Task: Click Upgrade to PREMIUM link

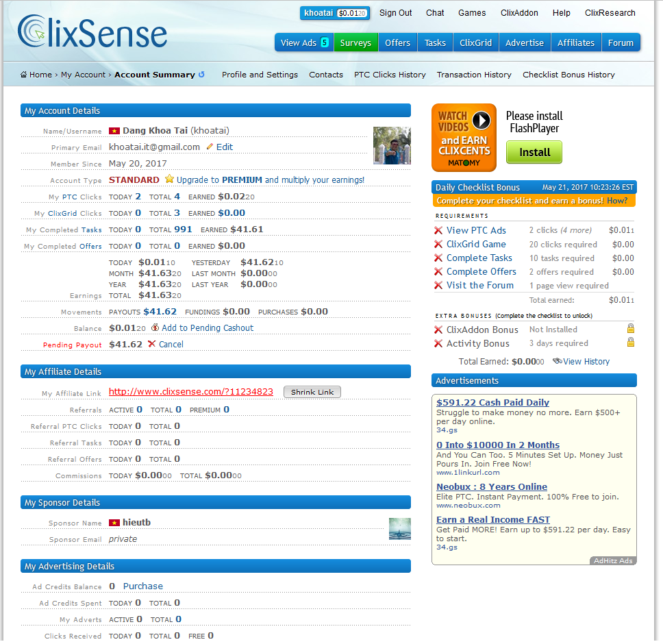Action: pyautogui.click(x=270, y=179)
